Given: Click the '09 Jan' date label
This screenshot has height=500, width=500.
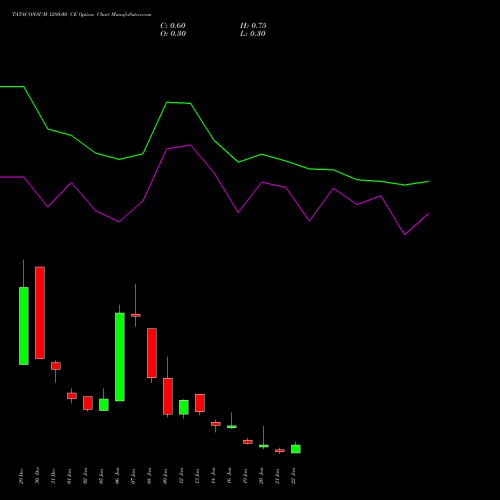Looking at the screenshot, I should (165, 476).
